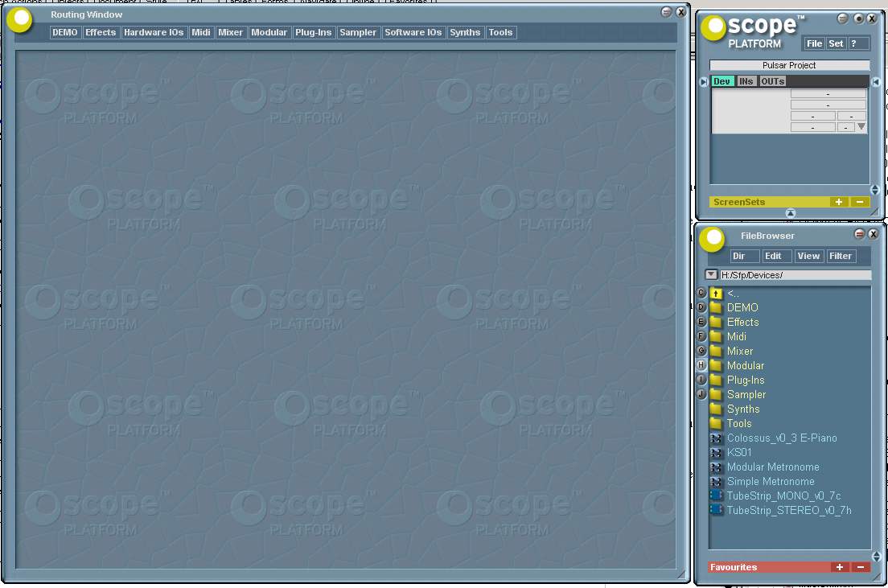The width and height of the screenshot is (888, 588).
Task: Click the yellow logo circle of Routing Window
Action: 20,20
